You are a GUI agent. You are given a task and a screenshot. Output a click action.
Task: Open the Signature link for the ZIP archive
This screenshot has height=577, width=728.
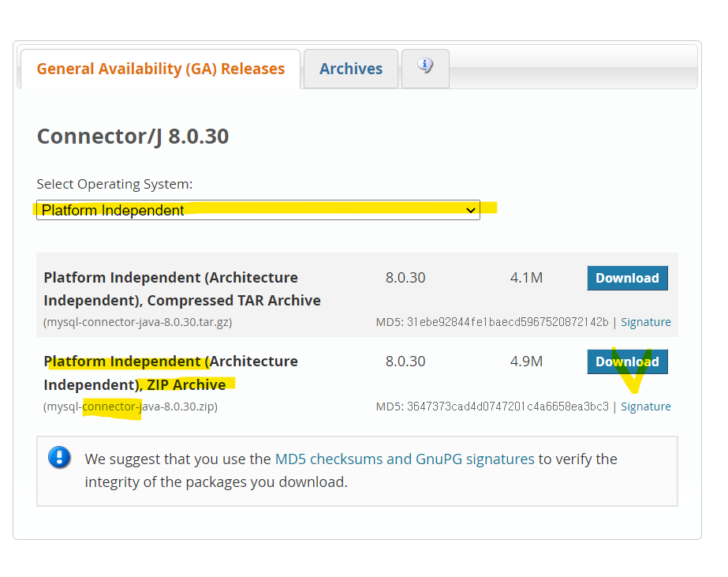[646, 406]
